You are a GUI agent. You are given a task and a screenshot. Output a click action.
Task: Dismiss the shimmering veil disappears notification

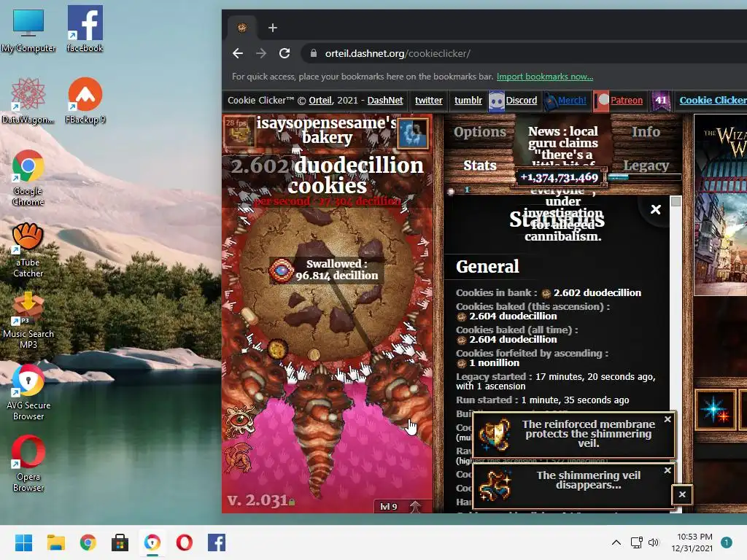click(x=667, y=470)
